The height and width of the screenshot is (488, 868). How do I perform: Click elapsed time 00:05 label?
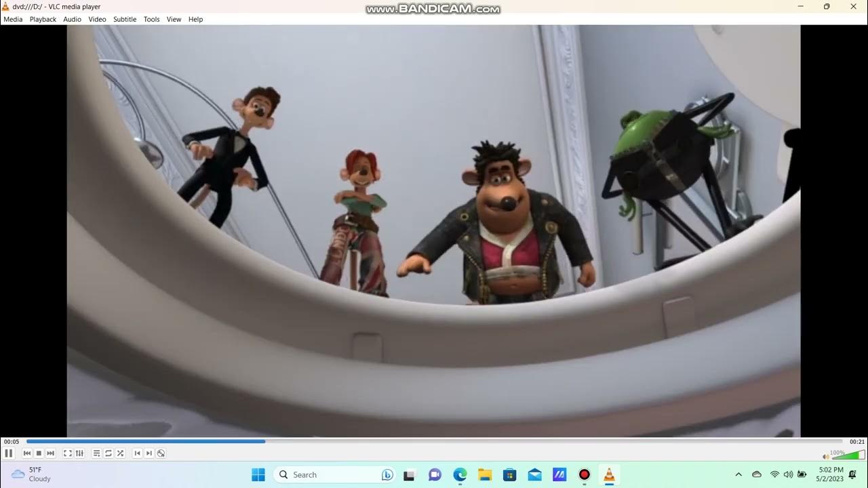tap(12, 442)
